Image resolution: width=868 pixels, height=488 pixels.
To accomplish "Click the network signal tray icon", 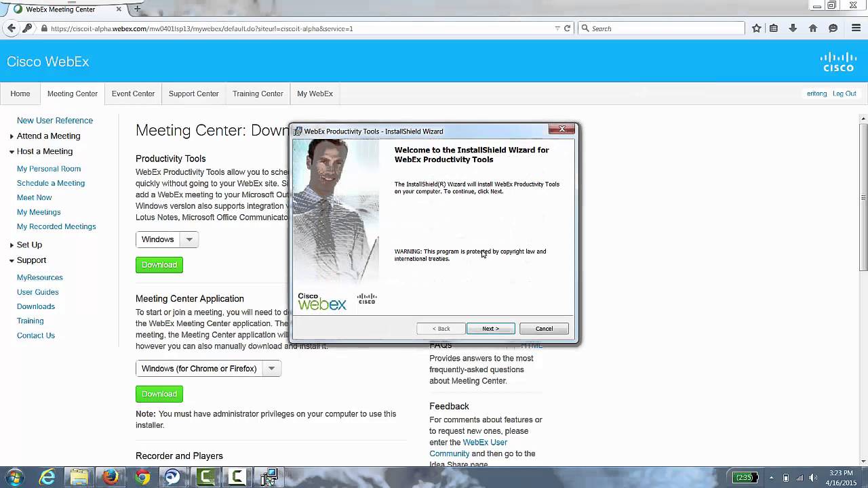I will pos(800,478).
